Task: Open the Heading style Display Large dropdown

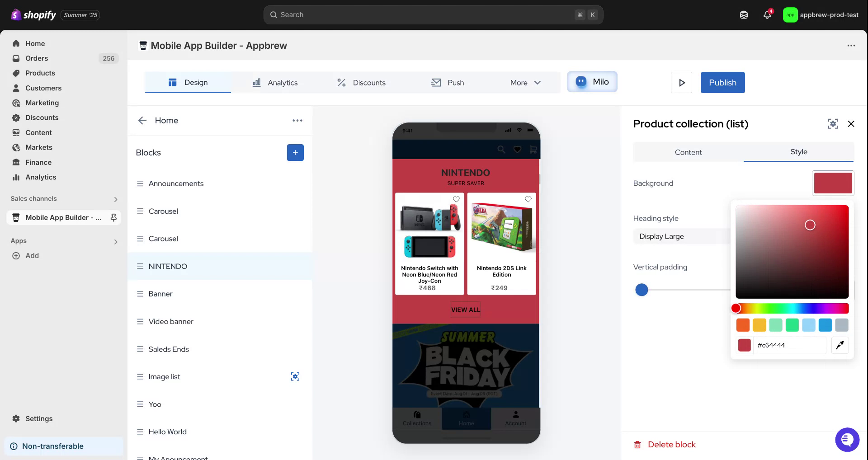Action: tap(681, 236)
